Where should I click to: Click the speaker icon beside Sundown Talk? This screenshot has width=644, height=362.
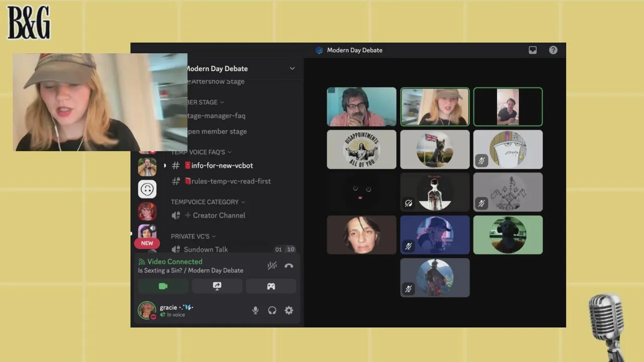tap(176, 249)
